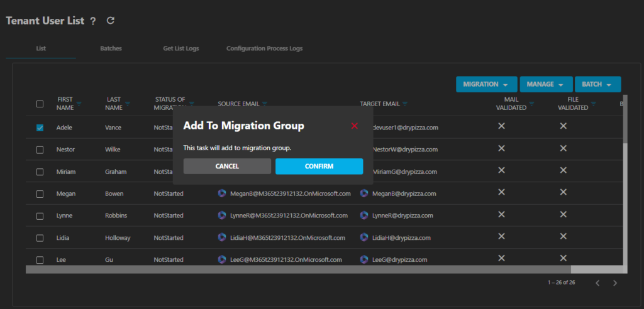Click CONFIRM to add to migration group

(x=319, y=166)
